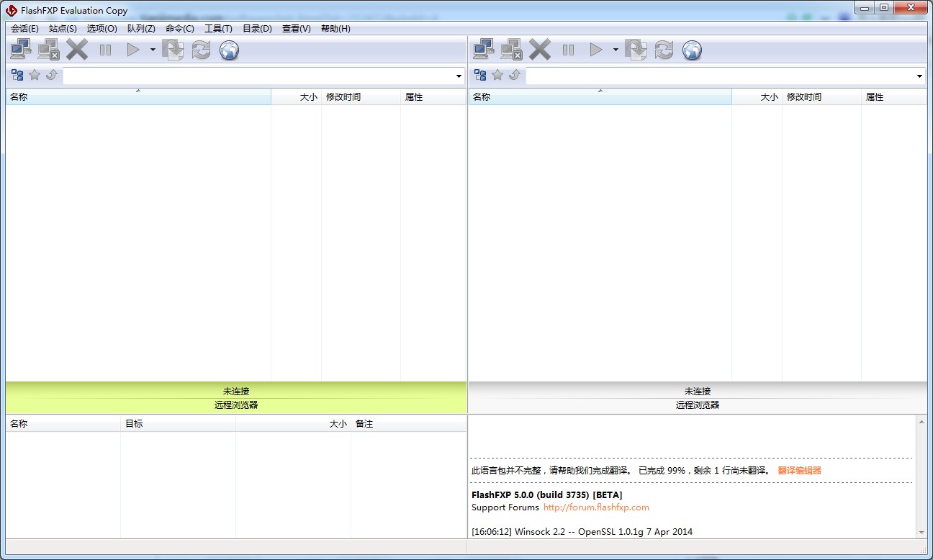Click the go-up arrow icon beside left path bar
This screenshot has width=933, height=560.
click(50, 74)
